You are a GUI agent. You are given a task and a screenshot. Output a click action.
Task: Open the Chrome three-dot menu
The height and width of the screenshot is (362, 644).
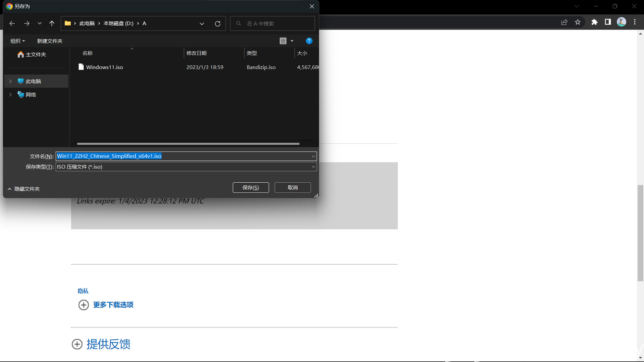[635, 22]
